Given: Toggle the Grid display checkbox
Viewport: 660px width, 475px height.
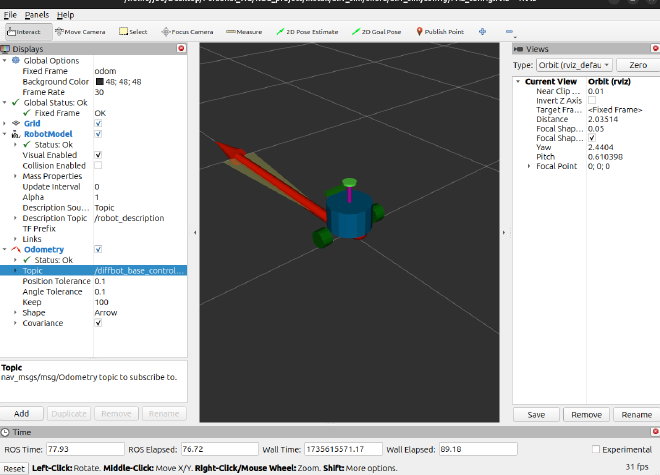Looking at the screenshot, I should pyautogui.click(x=98, y=123).
